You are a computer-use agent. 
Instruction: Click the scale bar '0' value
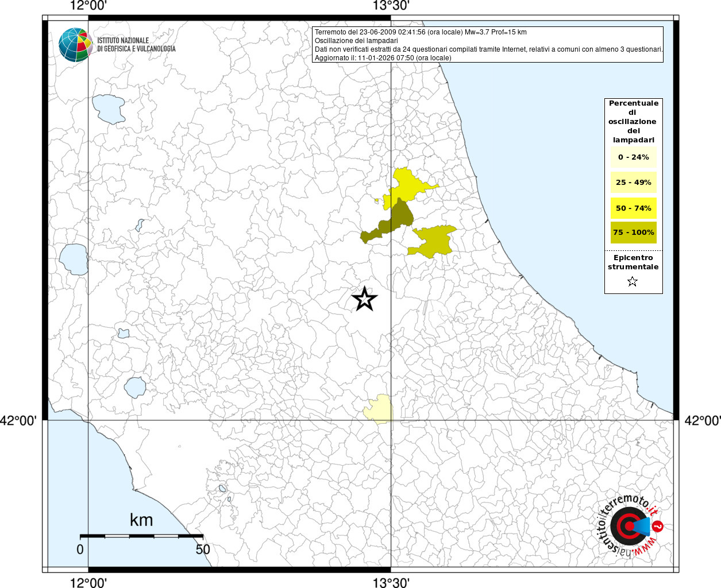pos(80,550)
